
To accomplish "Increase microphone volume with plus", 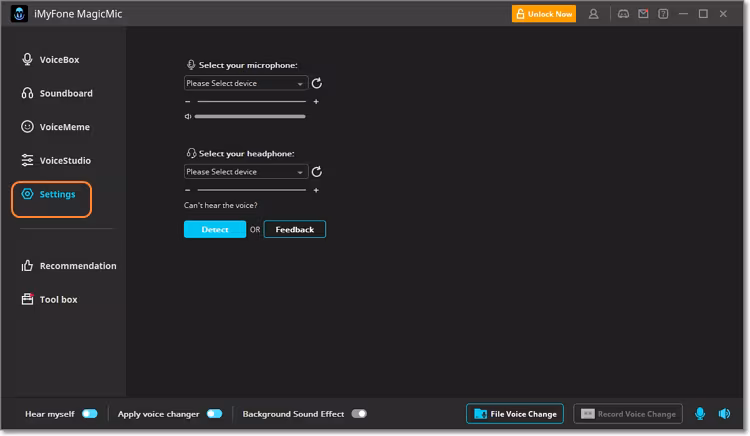I will pyautogui.click(x=316, y=101).
